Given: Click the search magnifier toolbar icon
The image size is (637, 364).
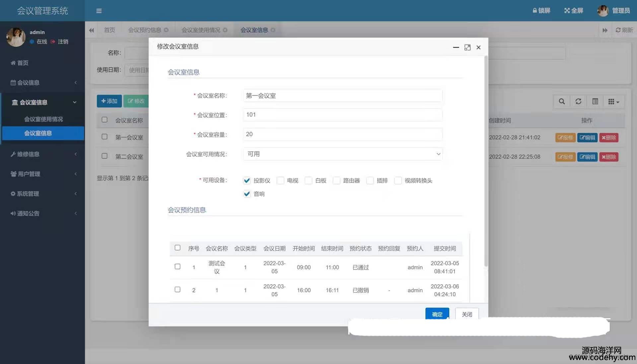Looking at the screenshot, I should [562, 102].
